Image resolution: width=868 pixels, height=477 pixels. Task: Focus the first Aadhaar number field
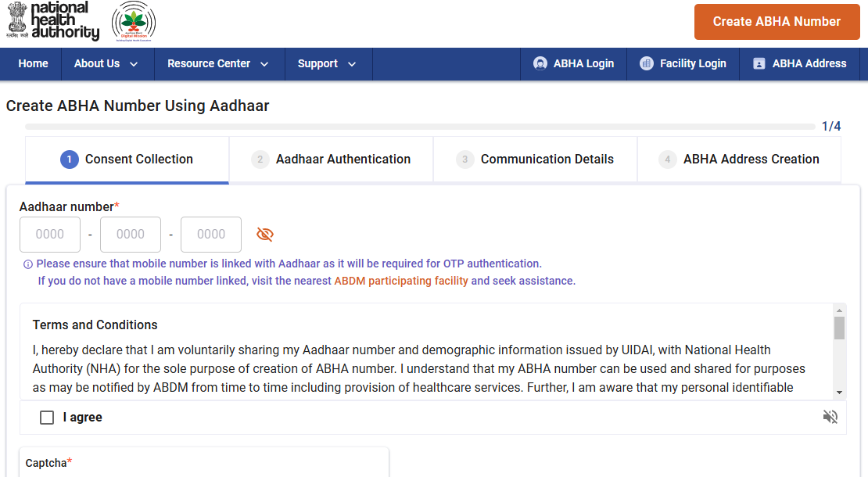point(50,235)
